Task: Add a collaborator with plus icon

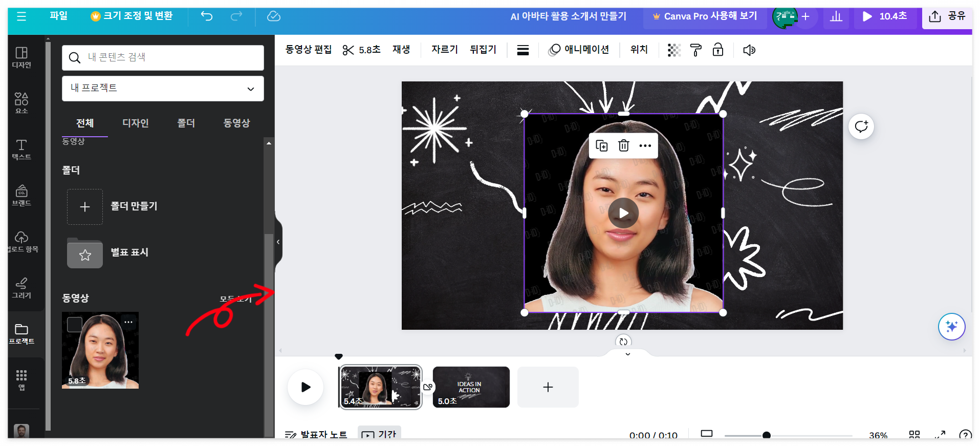Action: pos(805,16)
